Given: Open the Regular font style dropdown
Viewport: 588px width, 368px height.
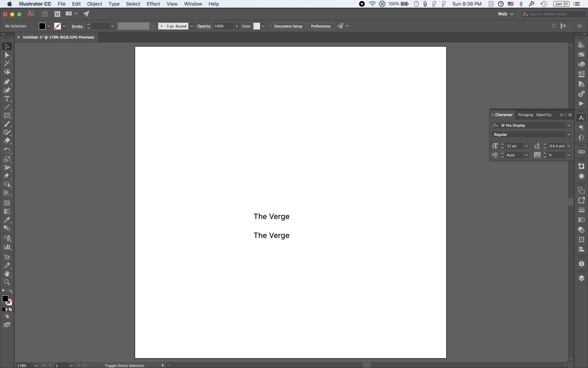Looking at the screenshot, I should [x=569, y=134].
